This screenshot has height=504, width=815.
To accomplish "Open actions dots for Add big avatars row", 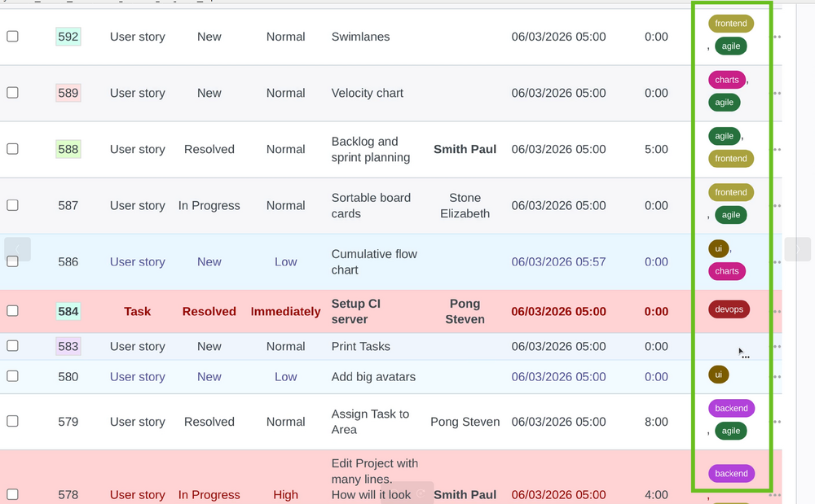I will pos(777,377).
